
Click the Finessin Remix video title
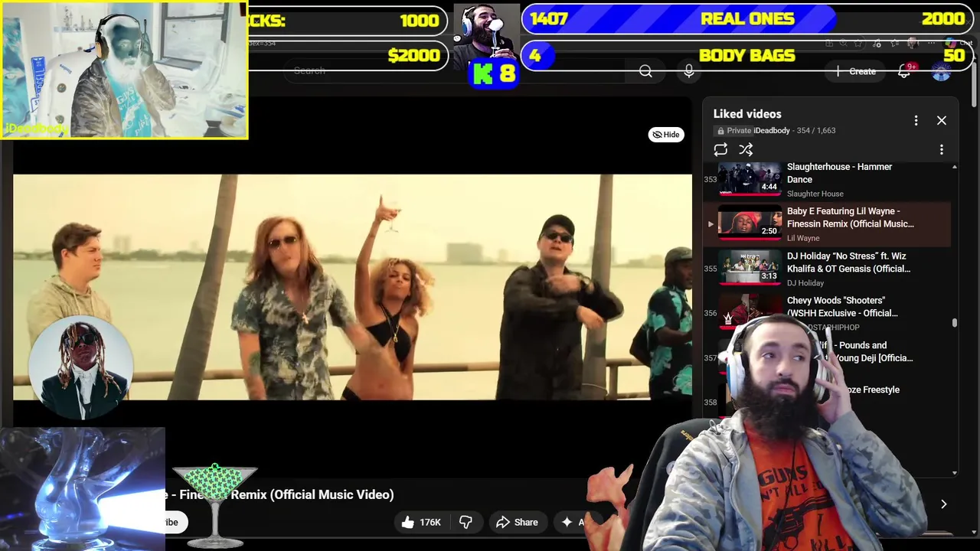pyautogui.click(x=279, y=494)
